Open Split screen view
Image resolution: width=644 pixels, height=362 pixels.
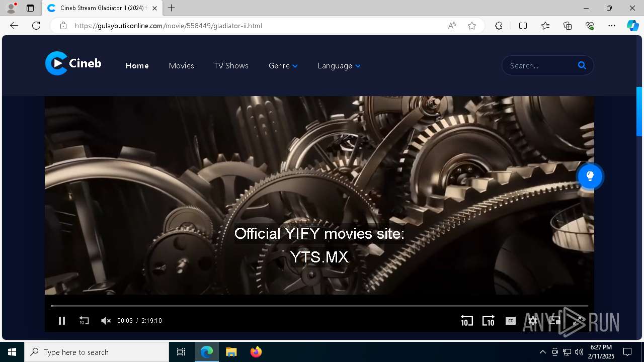pyautogui.click(x=523, y=26)
